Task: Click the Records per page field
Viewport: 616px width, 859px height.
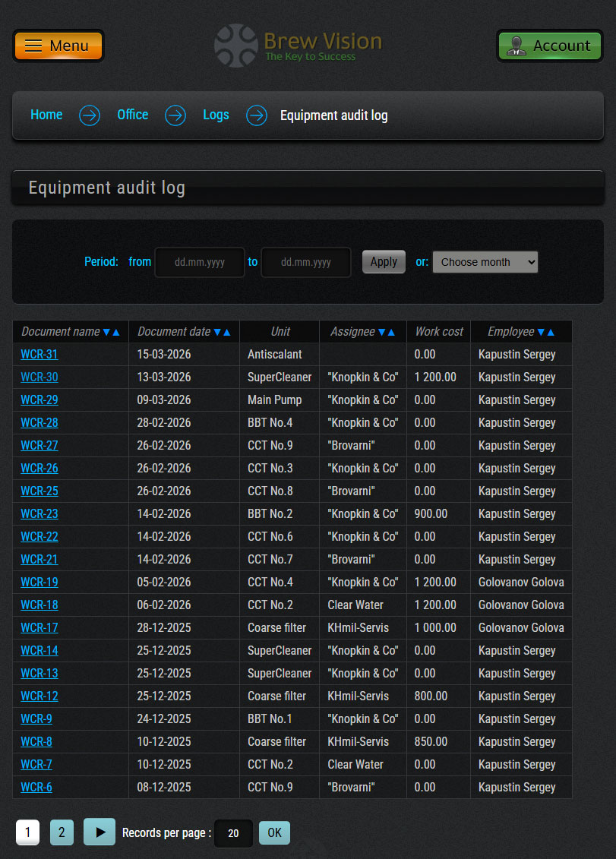Action: [233, 833]
